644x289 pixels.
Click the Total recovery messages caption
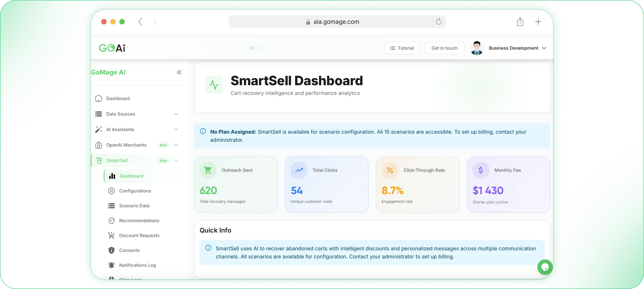[222, 201]
